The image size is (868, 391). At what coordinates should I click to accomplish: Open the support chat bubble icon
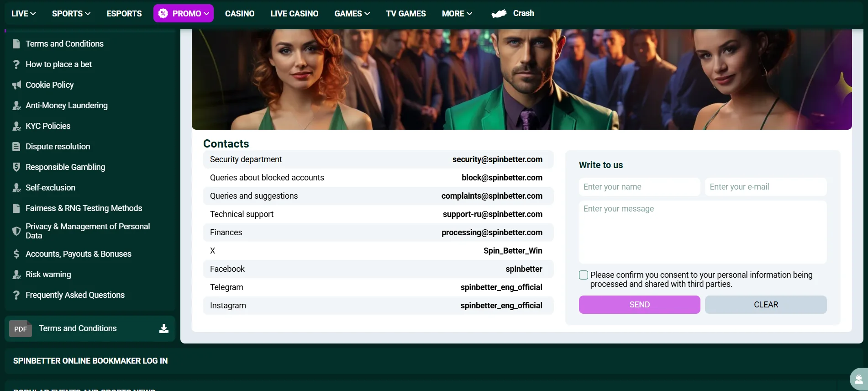[x=858, y=379]
